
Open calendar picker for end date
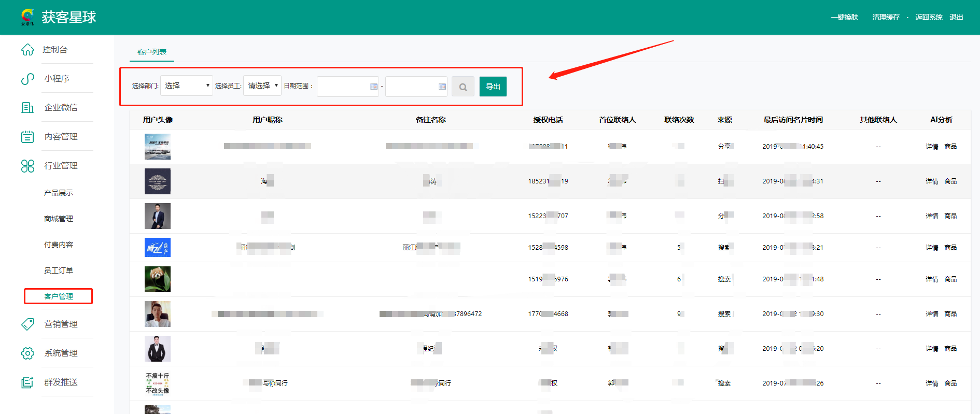click(x=442, y=87)
